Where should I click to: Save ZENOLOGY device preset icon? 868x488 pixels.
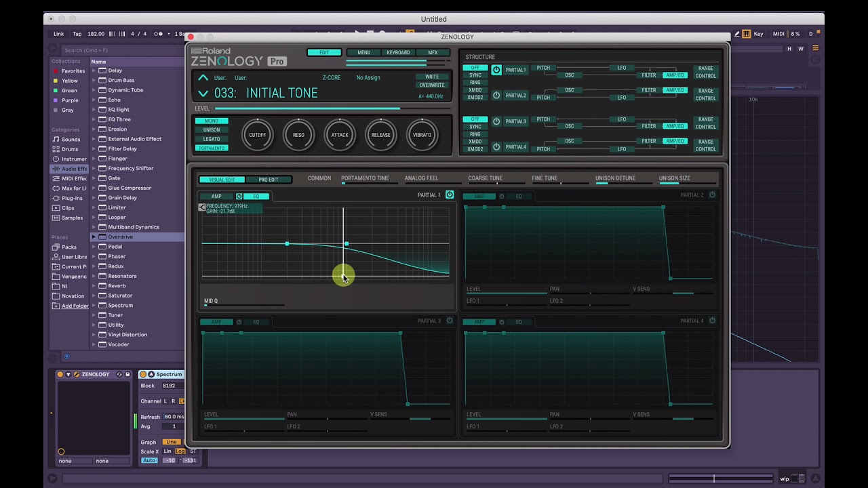coord(127,374)
